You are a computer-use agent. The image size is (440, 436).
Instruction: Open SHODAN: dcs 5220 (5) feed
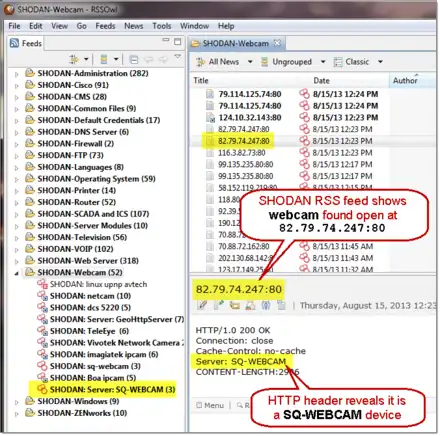(90, 308)
